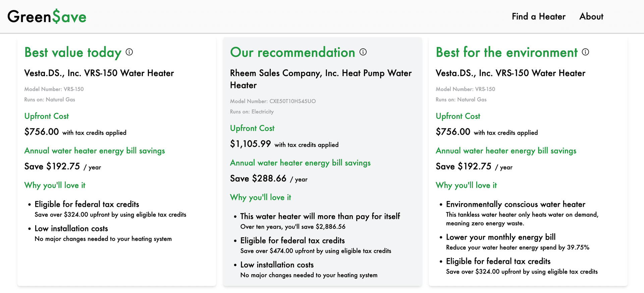Click the Rheem Heat Pump Water Heater title
644x293 pixels.
click(x=321, y=79)
